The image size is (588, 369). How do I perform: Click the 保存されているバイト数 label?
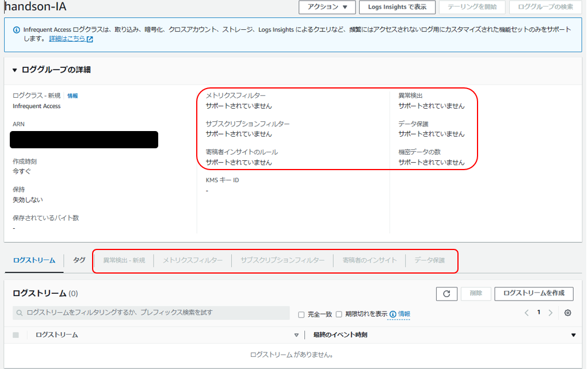click(46, 218)
